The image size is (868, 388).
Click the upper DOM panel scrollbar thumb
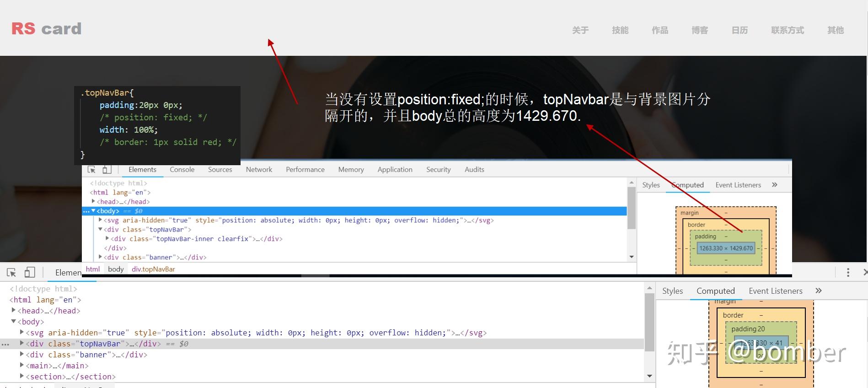click(632, 208)
